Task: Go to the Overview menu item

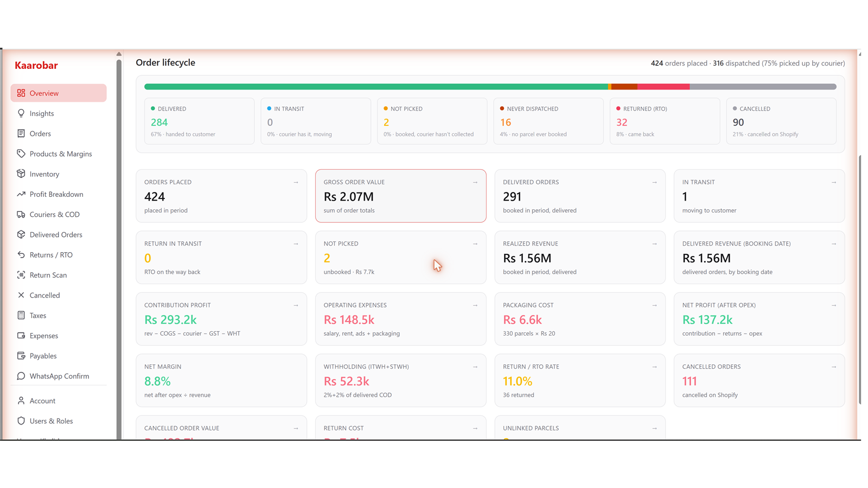Action: [59, 93]
